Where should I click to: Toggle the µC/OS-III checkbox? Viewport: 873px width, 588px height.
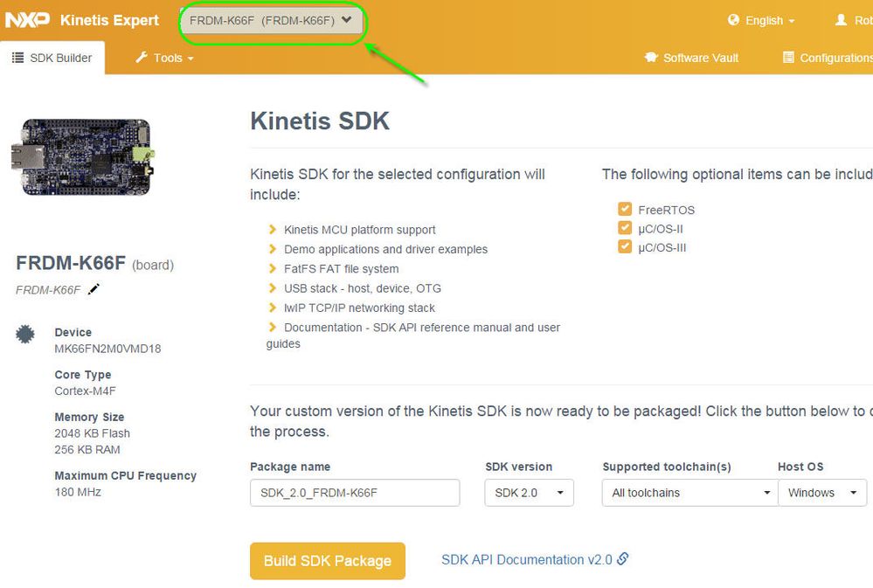click(625, 247)
